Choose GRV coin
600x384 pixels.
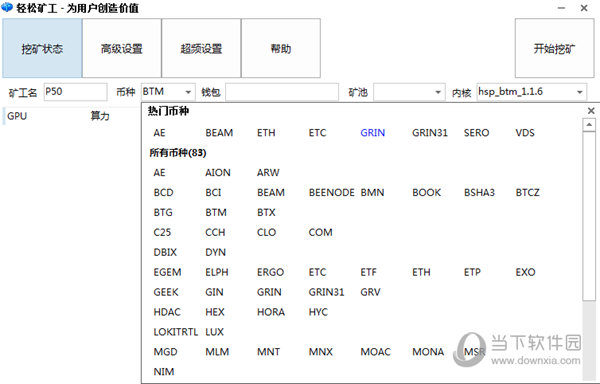(370, 292)
